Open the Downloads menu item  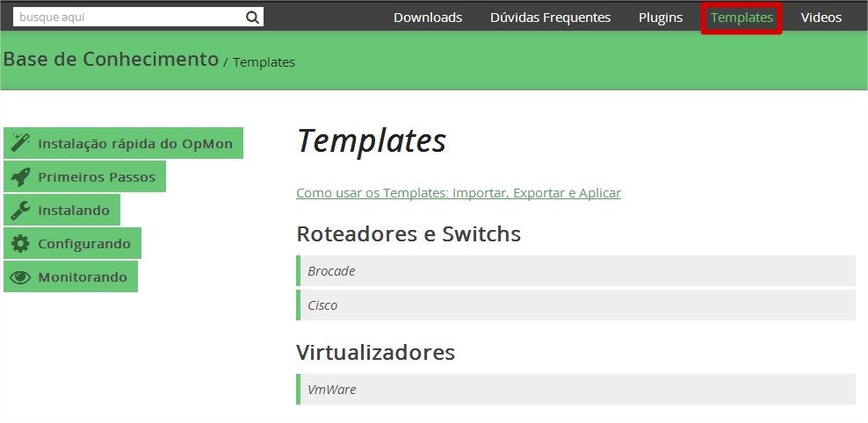(428, 18)
